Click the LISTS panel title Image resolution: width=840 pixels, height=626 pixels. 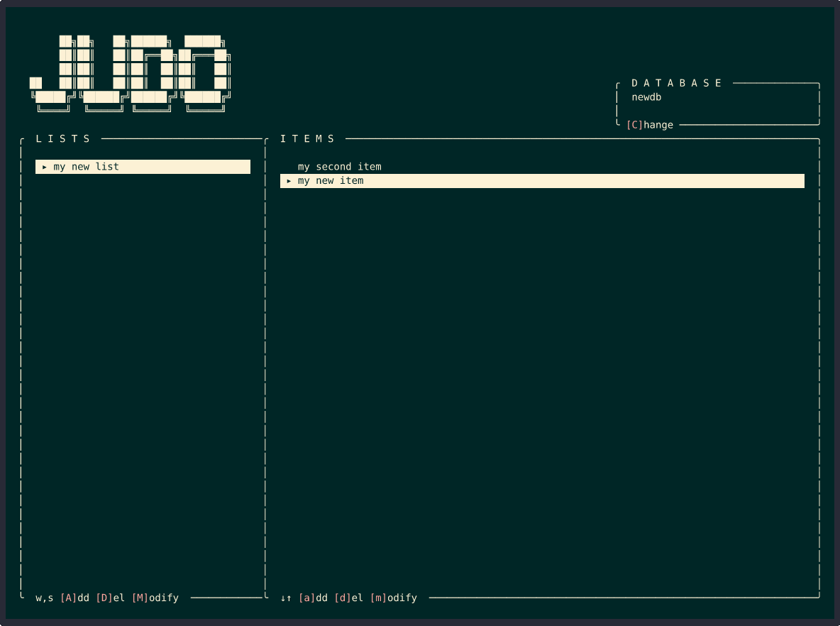pos(64,138)
